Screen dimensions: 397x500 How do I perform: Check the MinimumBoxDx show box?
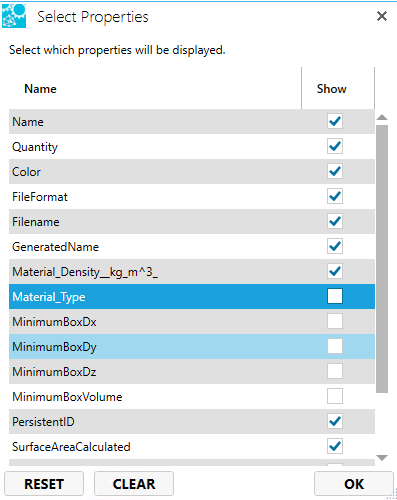[x=335, y=321]
